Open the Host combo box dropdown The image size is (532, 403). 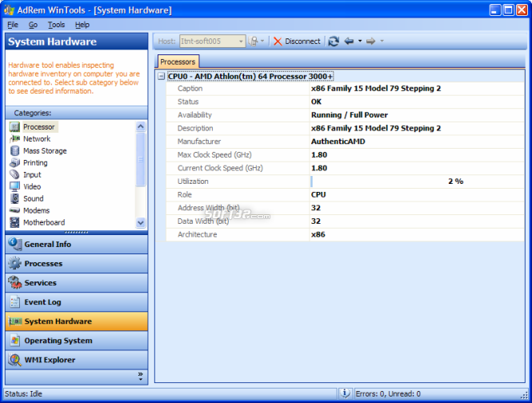pos(241,42)
